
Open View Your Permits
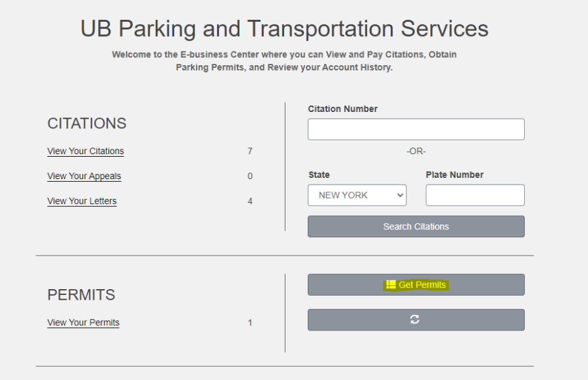(83, 322)
